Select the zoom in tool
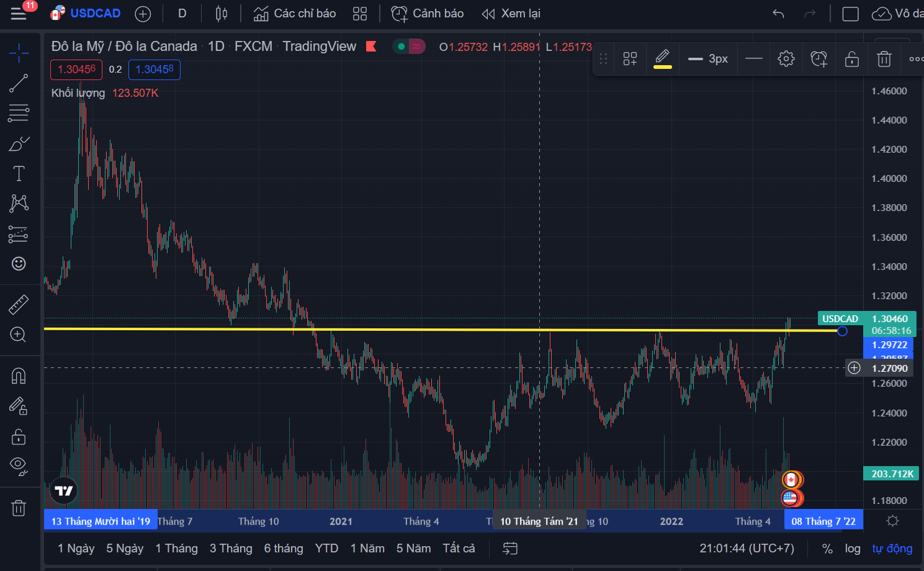The image size is (924, 571). coord(19,335)
